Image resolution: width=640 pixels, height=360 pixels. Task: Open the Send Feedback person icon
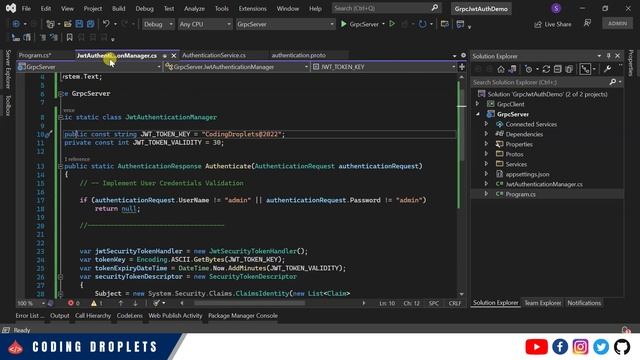pos(587,24)
